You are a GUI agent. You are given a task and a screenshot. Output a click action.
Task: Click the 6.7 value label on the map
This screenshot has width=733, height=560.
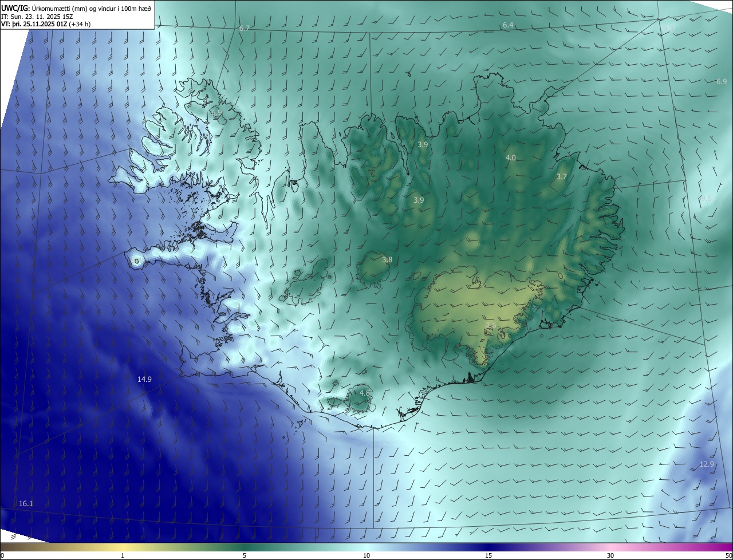245,28
